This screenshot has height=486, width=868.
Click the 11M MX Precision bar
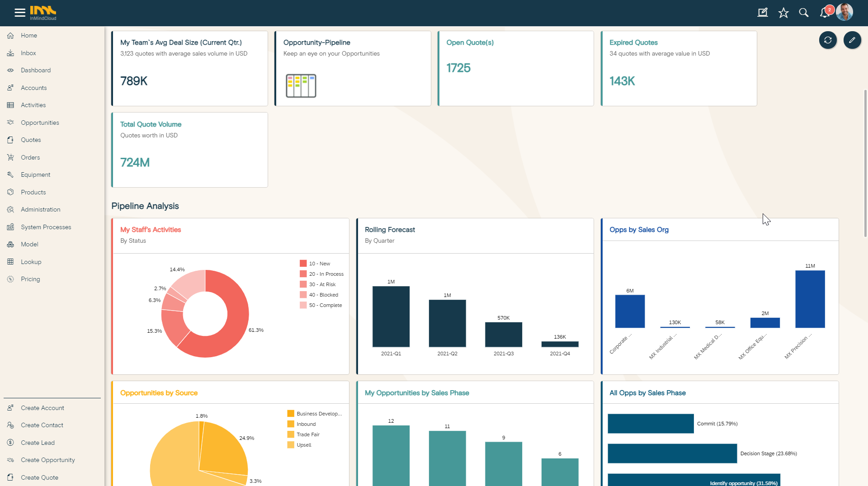pyautogui.click(x=810, y=299)
